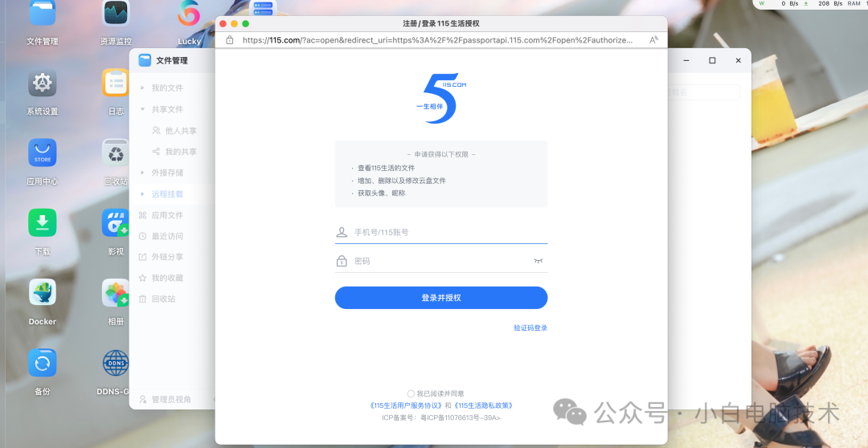Click the read-aloud icon in address bar
Image resolution: width=868 pixels, height=448 pixels.
[653, 40]
